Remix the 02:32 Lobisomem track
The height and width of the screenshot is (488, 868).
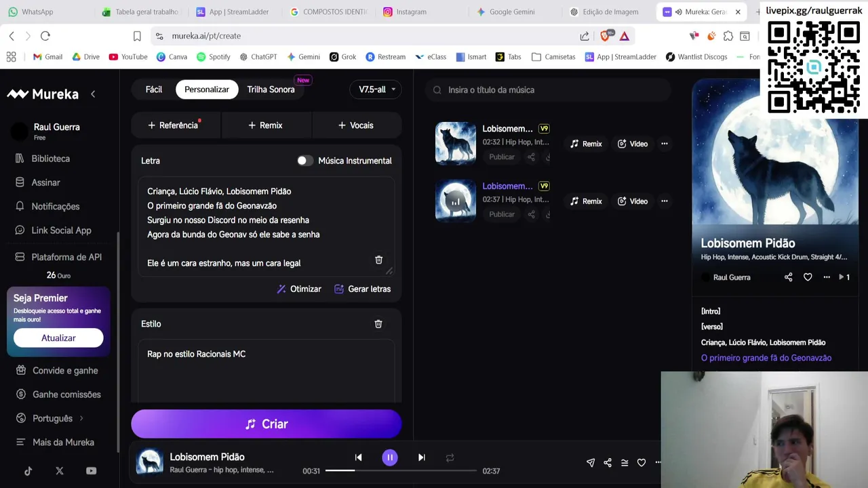coord(586,144)
